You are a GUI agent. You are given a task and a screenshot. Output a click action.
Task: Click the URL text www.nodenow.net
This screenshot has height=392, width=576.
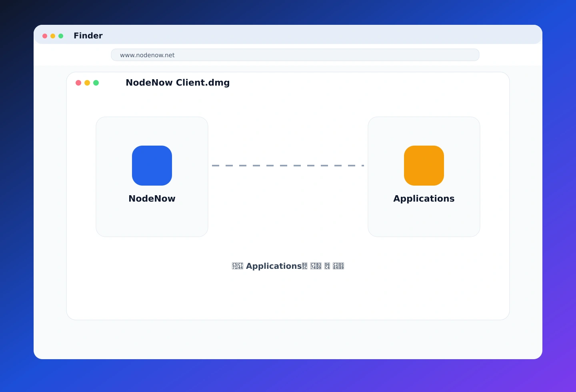(147, 55)
